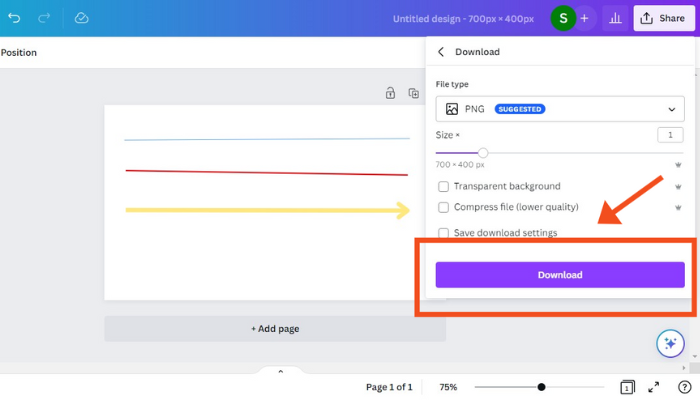Select the light blue line on canvas

pos(267,139)
